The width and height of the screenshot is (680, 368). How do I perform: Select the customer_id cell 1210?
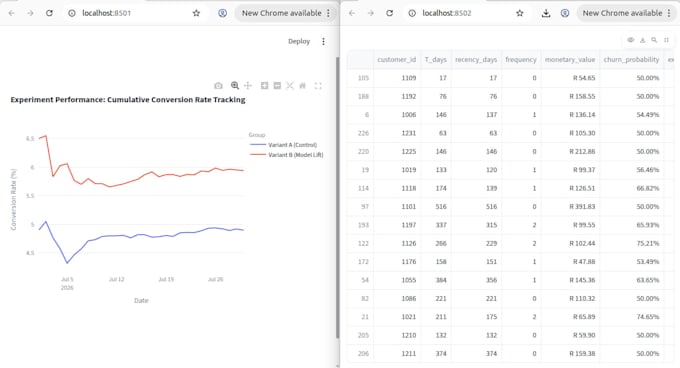(396, 335)
